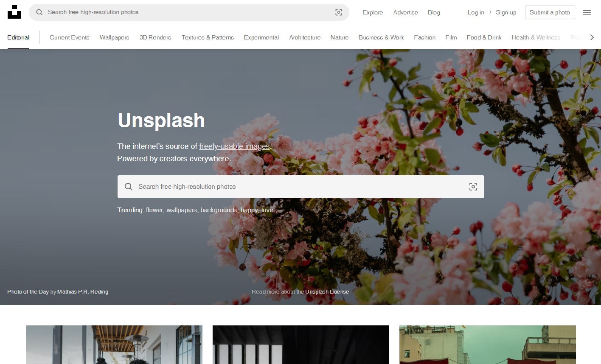Click Advertise in the header
Image resolution: width=601 pixels, height=364 pixels.
(x=405, y=12)
